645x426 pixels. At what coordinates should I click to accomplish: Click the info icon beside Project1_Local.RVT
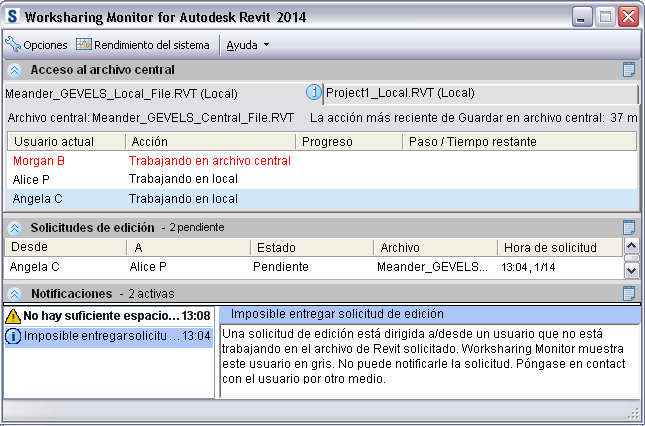313,93
